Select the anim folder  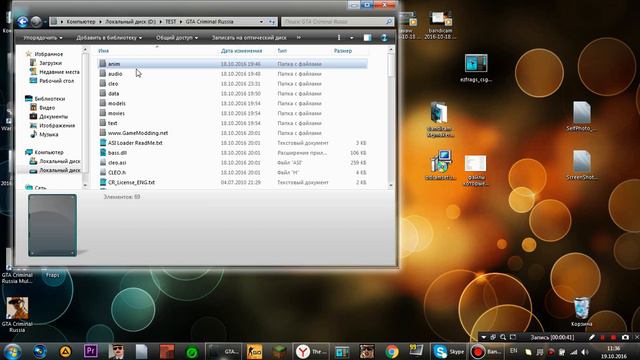click(x=232, y=64)
